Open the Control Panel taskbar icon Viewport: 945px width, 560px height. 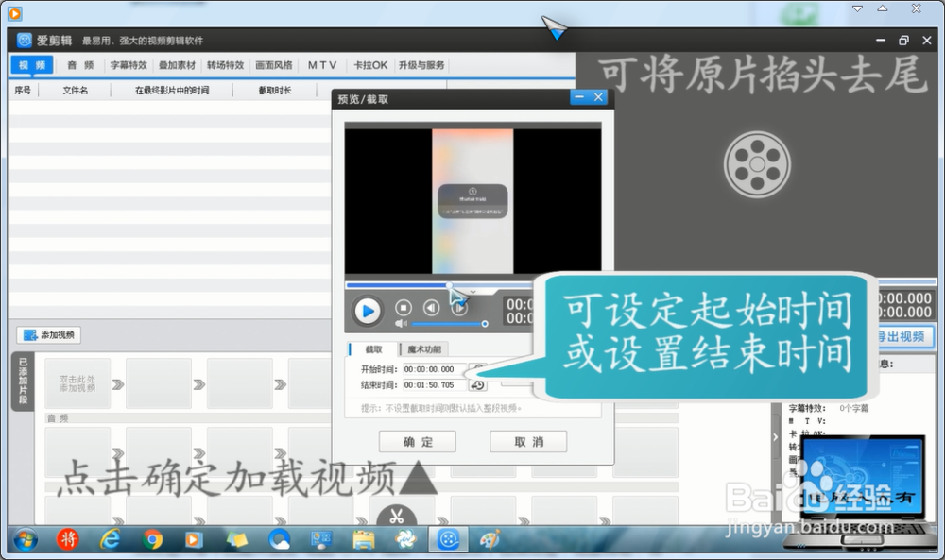click(x=321, y=539)
